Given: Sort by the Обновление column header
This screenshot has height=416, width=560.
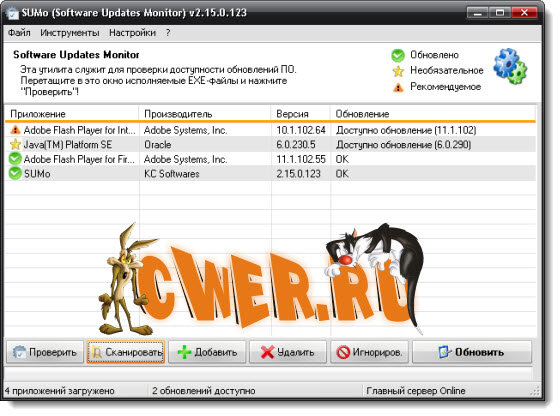Looking at the screenshot, I should click(x=433, y=114).
